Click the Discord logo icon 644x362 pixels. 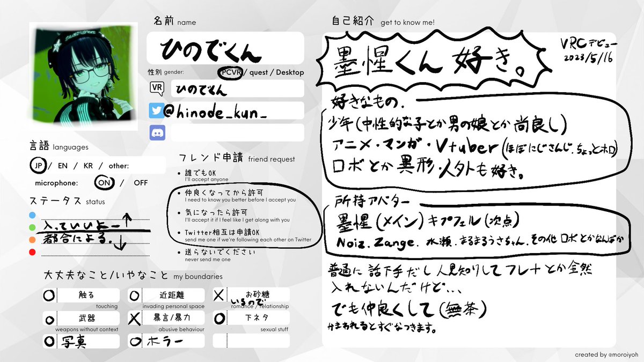coord(157,132)
